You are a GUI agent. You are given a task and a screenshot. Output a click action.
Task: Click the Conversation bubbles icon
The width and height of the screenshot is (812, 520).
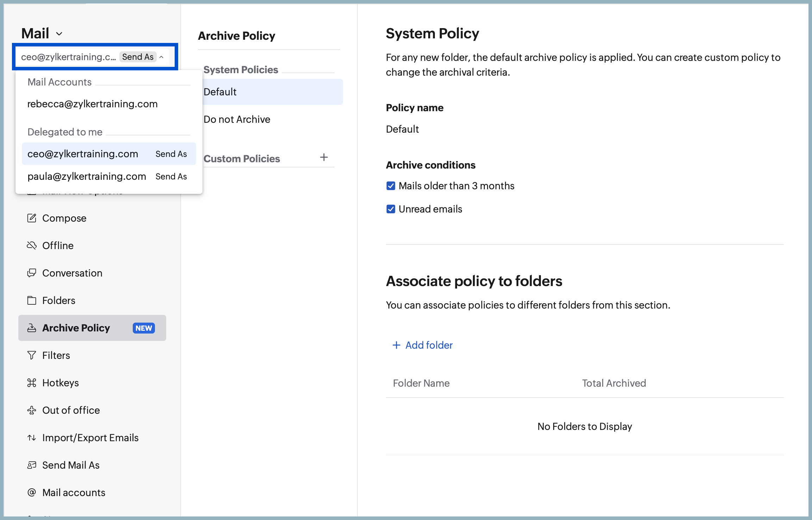tap(32, 273)
